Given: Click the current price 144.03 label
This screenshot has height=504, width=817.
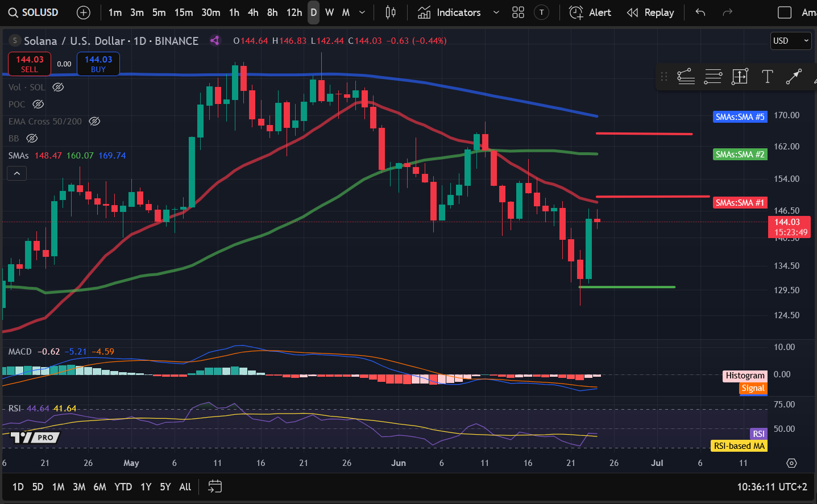Looking at the screenshot, I should pos(790,227).
